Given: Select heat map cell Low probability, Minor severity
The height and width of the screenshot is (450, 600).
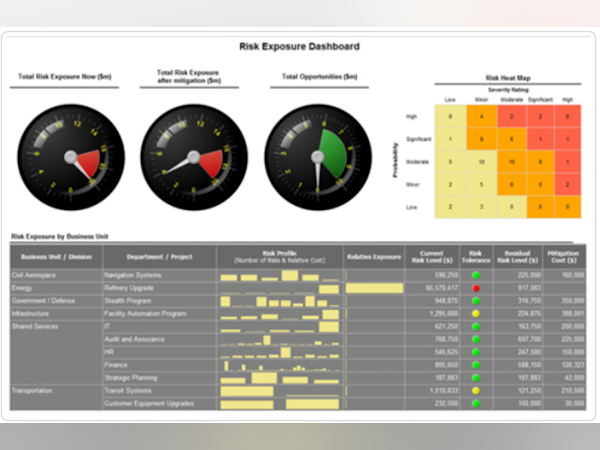Looking at the screenshot, I should (x=482, y=207).
